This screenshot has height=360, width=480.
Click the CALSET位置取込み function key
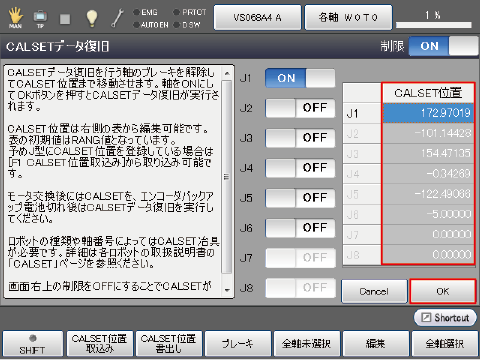pos(100,344)
